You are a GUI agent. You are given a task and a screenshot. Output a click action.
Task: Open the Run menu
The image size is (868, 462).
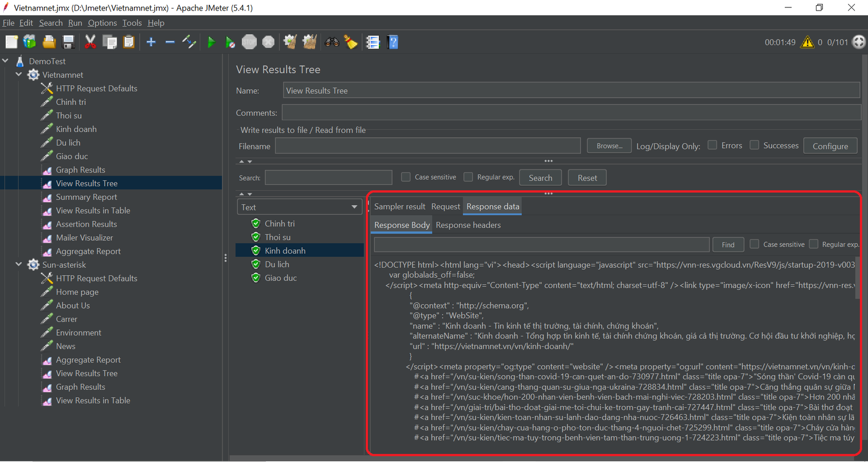pos(75,23)
